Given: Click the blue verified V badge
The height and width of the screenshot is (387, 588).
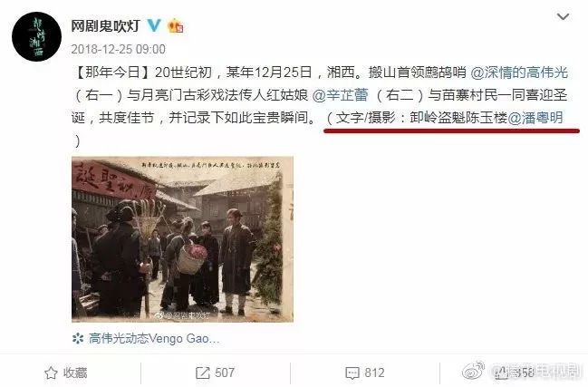Looking at the screenshot, I should [x=154, y=25].
